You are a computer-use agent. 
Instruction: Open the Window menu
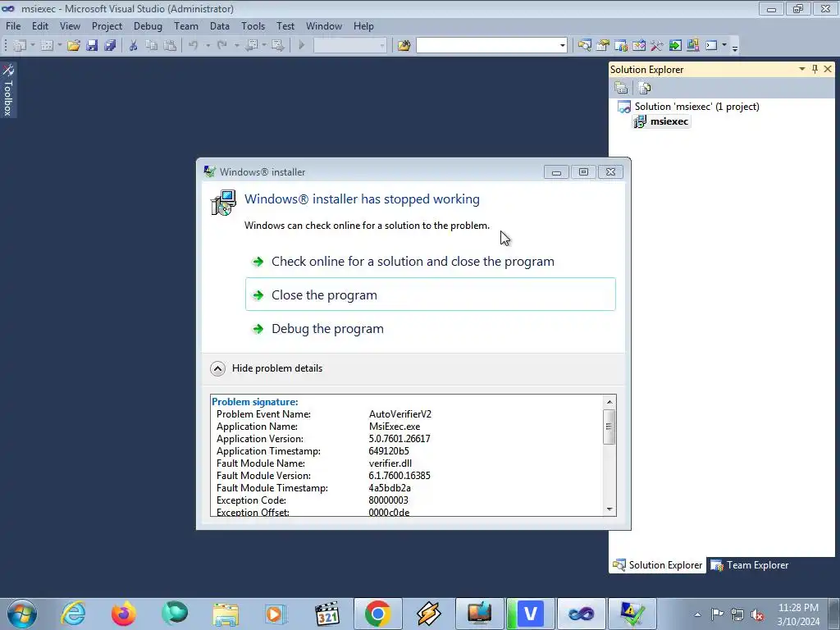(323, 25)
